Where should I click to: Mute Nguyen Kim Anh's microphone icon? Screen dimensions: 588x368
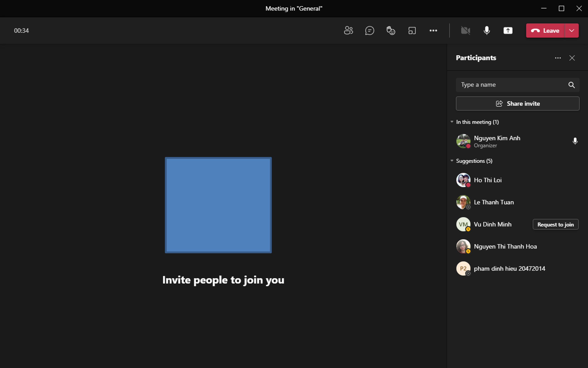[x=575, y=141]
